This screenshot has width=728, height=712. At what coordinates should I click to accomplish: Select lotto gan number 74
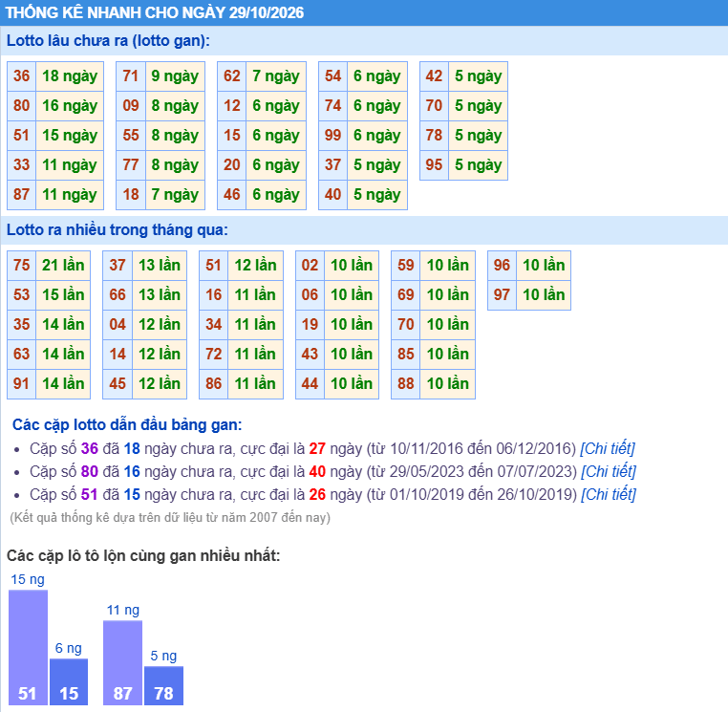pos(333,106)
